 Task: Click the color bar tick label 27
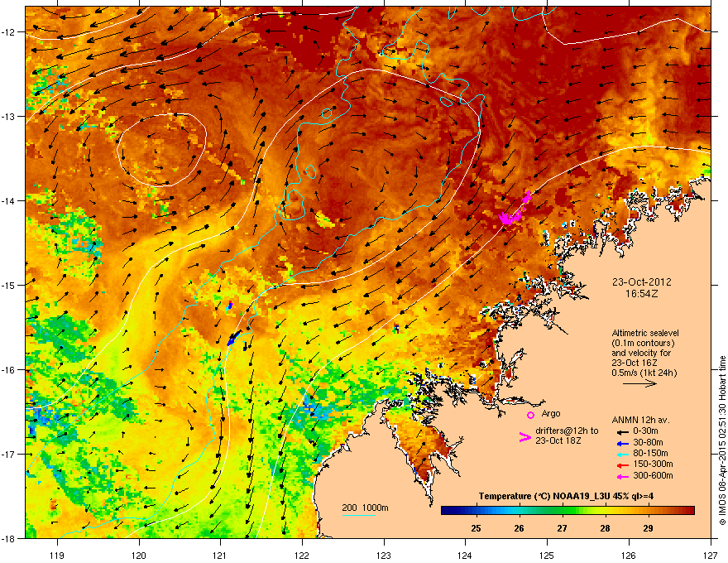point(563,528)
